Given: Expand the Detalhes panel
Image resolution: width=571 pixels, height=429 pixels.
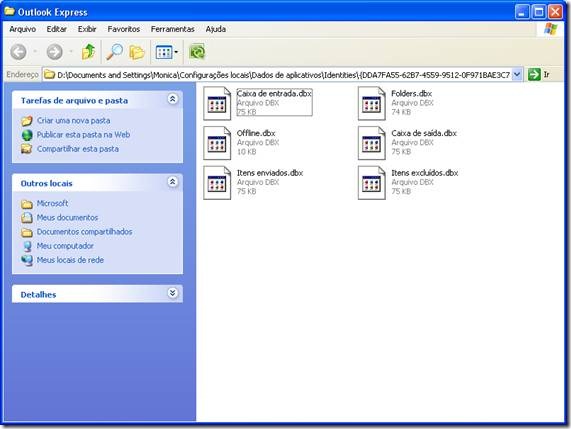Looking at the screenshot, I should coord(173,293).
